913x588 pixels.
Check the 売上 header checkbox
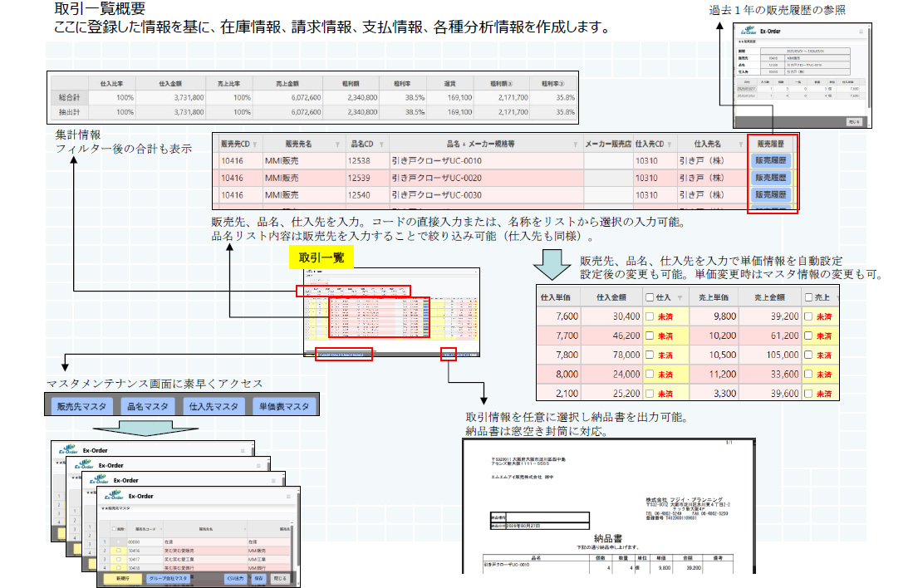click(x=808, y=297)
